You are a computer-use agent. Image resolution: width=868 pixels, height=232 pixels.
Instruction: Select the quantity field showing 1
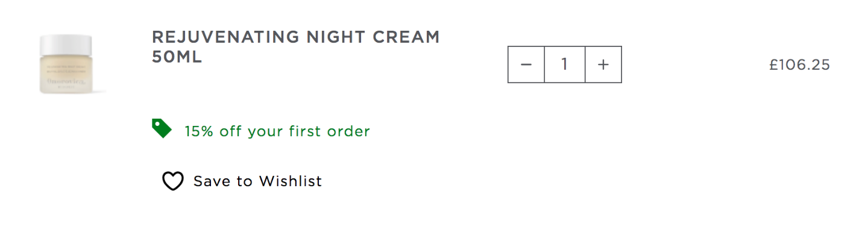565,64
